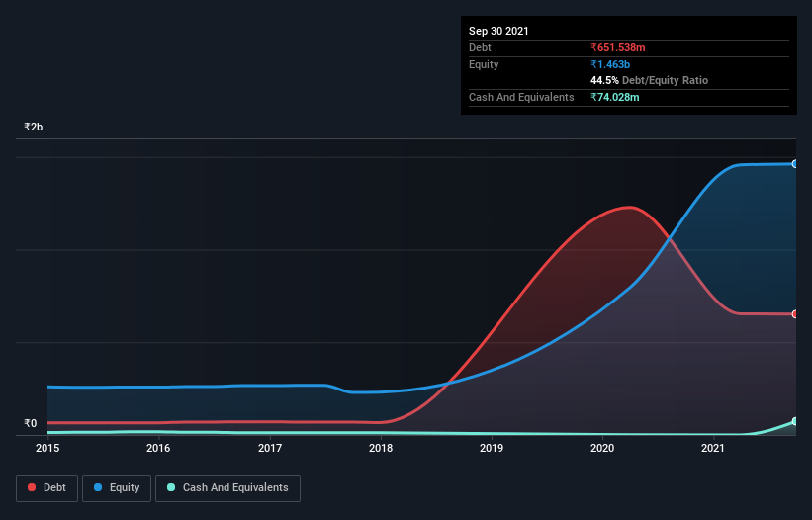Viewport: 812px width, 520px height.
Task: Click the 2018 x-axis label
Action: pos(381,448)
